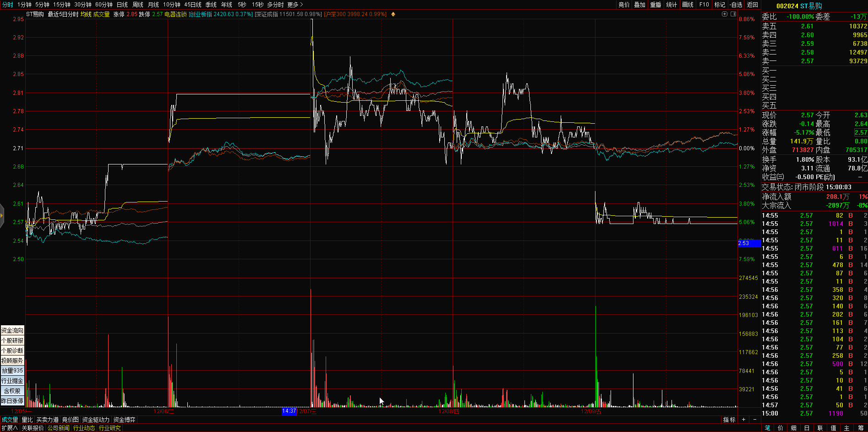Click the minus button beside 指标
This screenshot has width=868, height=432.
click(754, 420)
